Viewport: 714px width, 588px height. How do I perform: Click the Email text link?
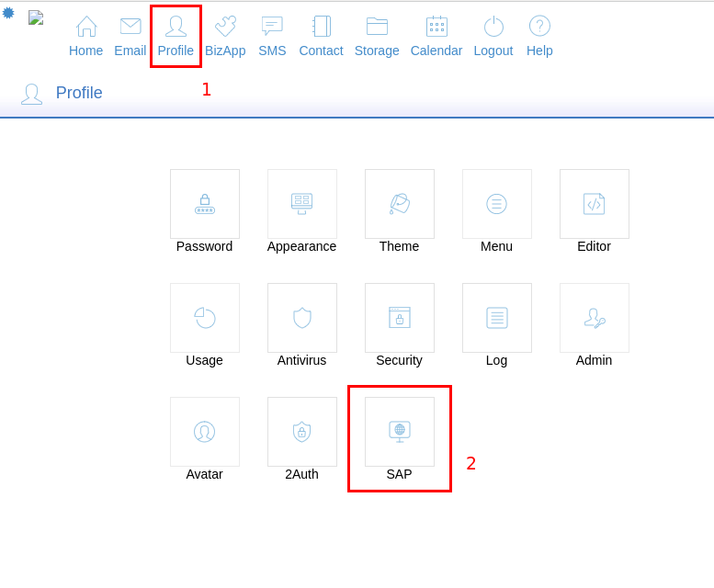tap(130, 51)
